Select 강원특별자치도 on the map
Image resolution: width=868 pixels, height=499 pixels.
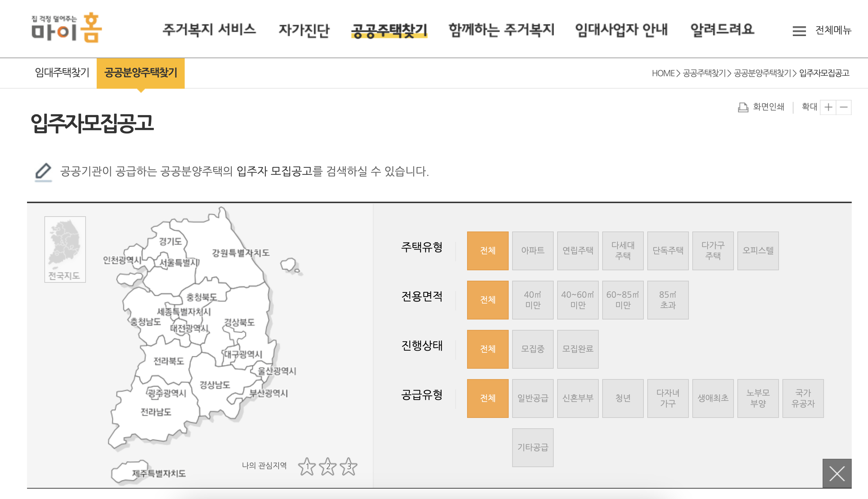click(x=240, y=253)
